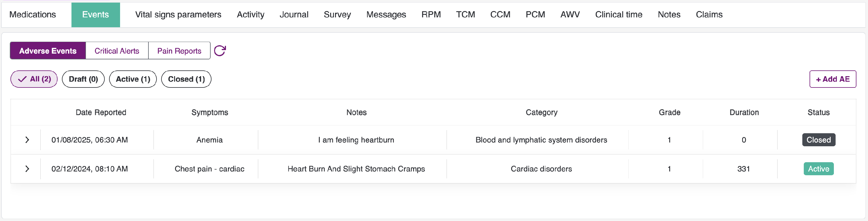Go to Vital signs parameters tab
Image resolution: width=868 pixels, height=221 pixels.
[x=178, y=14]
